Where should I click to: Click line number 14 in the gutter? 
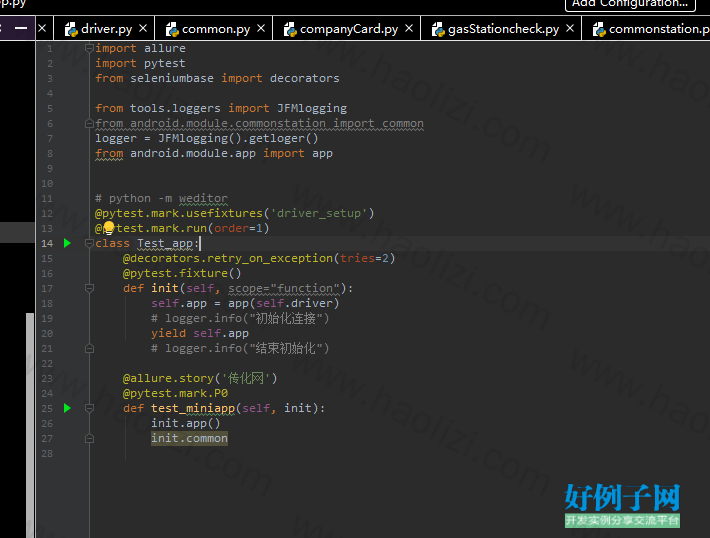tap(47, 244)
